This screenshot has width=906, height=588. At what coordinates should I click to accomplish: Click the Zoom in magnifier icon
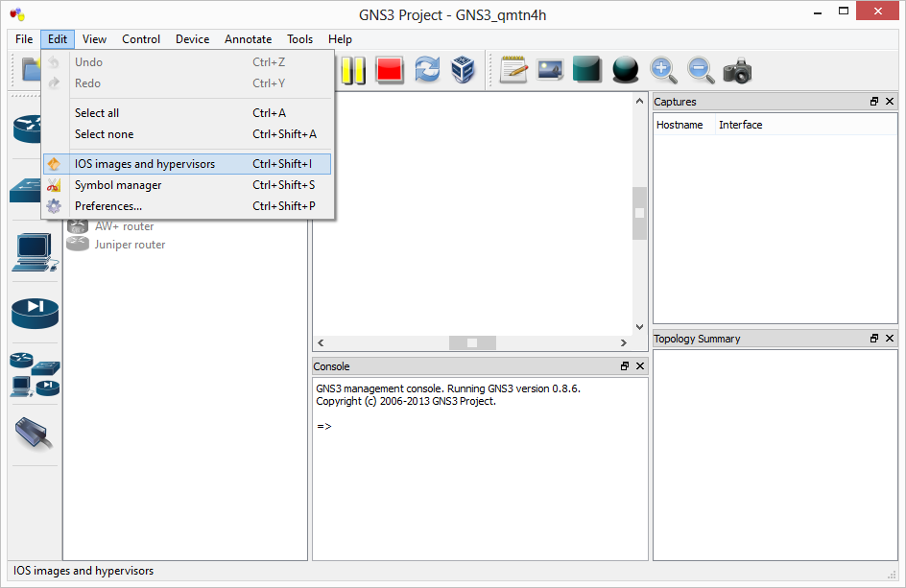(663, 70)
